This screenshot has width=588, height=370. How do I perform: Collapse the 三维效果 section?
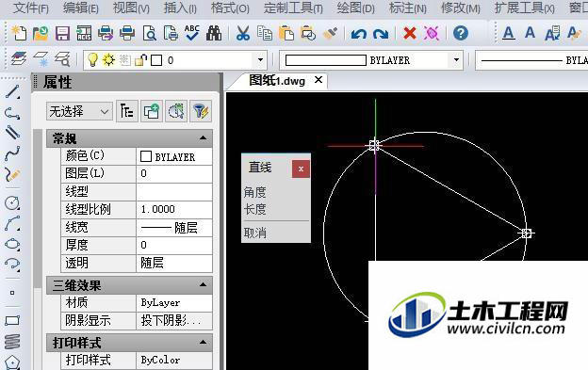tap(204, 285)
